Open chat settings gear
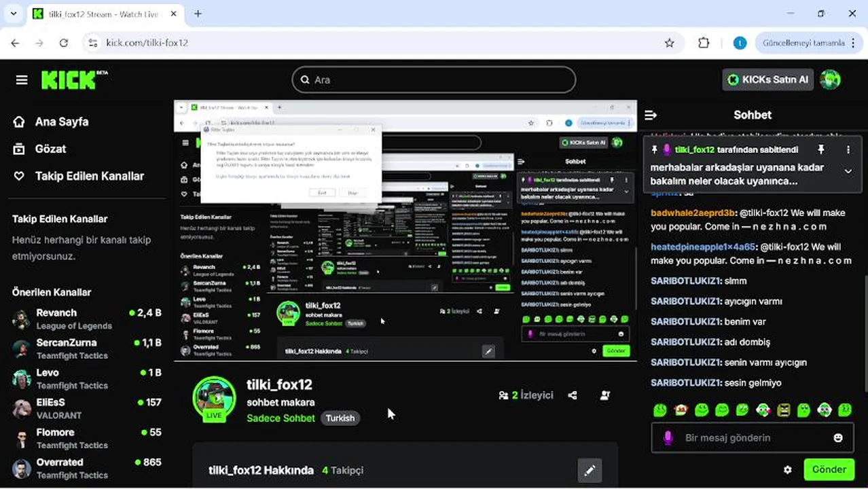The height and width of the screenshot is (489, 868). click(x=788, y=469)
